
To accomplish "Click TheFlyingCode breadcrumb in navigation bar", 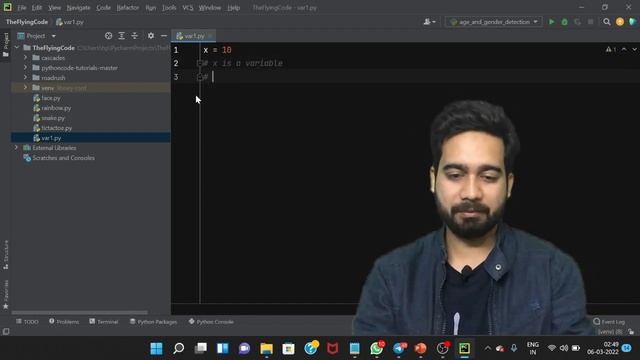I will [x=27, y=22].
